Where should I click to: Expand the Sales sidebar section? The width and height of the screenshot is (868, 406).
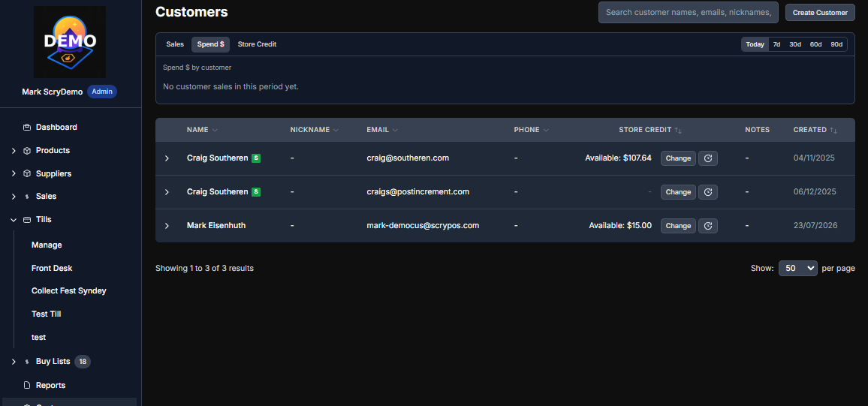point(14,197)
